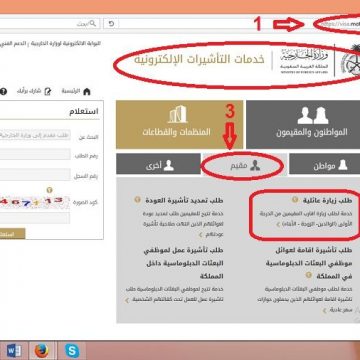This screenshot has height=360, width=360.
Task: Open the المواطنون والمقيمون section tile
Action: [303, 125]
